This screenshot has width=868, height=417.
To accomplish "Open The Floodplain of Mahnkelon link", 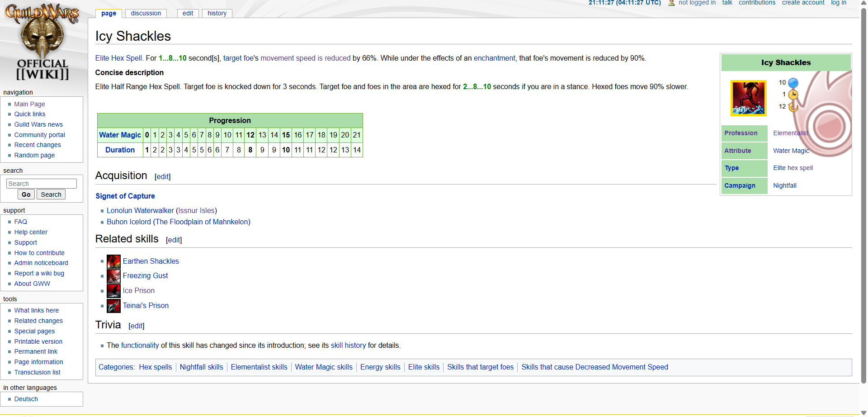I will click(x=202, y=222).
